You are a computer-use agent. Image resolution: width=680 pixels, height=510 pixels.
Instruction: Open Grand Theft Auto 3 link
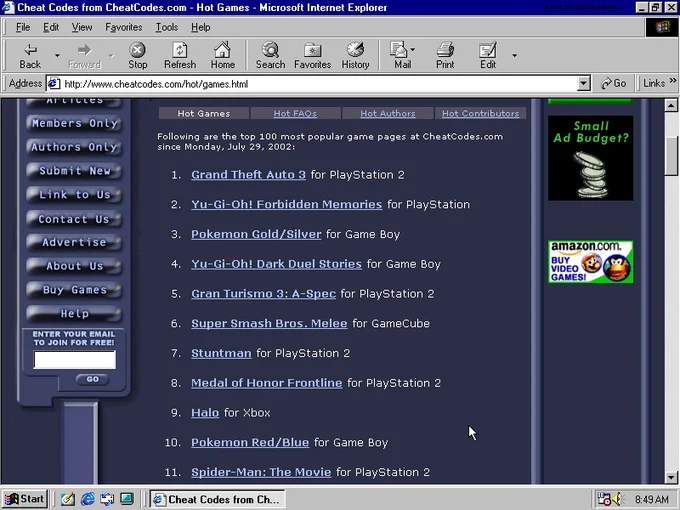coord(248,175)
